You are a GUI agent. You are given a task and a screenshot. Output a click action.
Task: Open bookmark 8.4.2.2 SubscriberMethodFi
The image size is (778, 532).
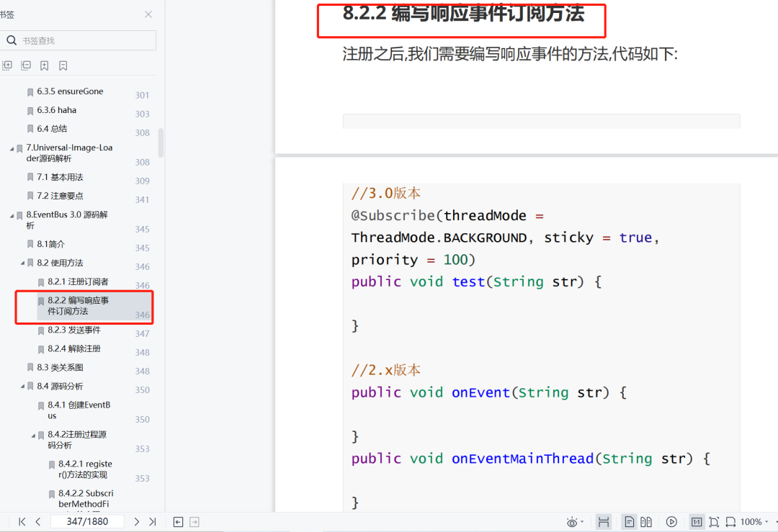click(86, 499)
